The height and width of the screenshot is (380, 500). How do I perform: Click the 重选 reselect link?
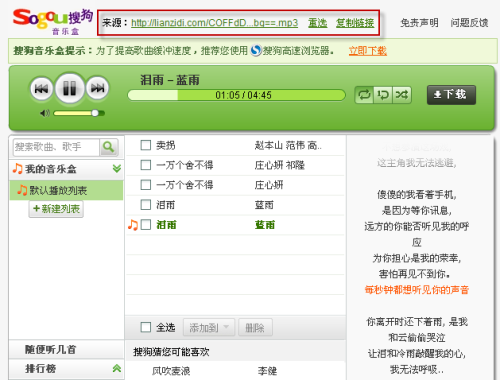pyautogui.click(x=317, y=23)
